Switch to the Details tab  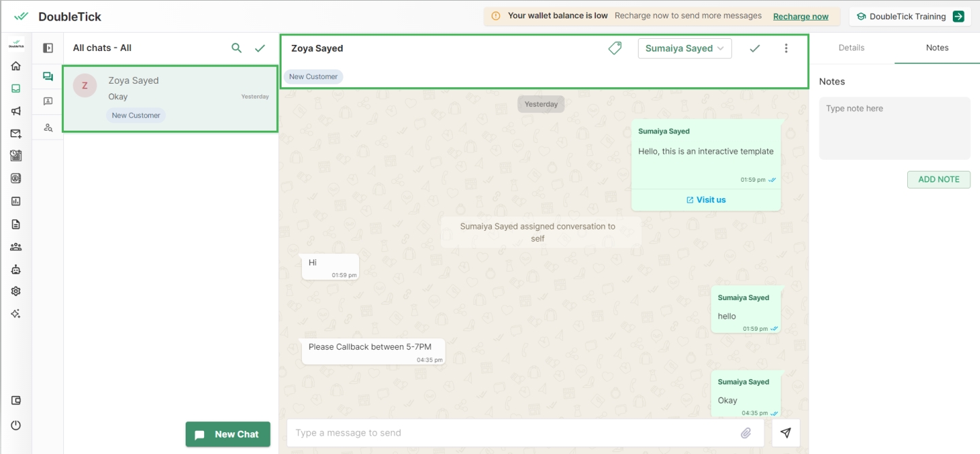pyautogui.click(x=851, y=48)
